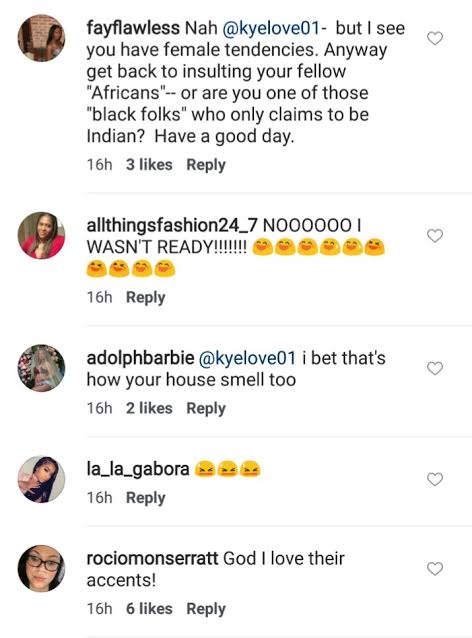Screen dimensions: 472x638
Task: Open fayflawless's profile picture
Action: point(41,38)
